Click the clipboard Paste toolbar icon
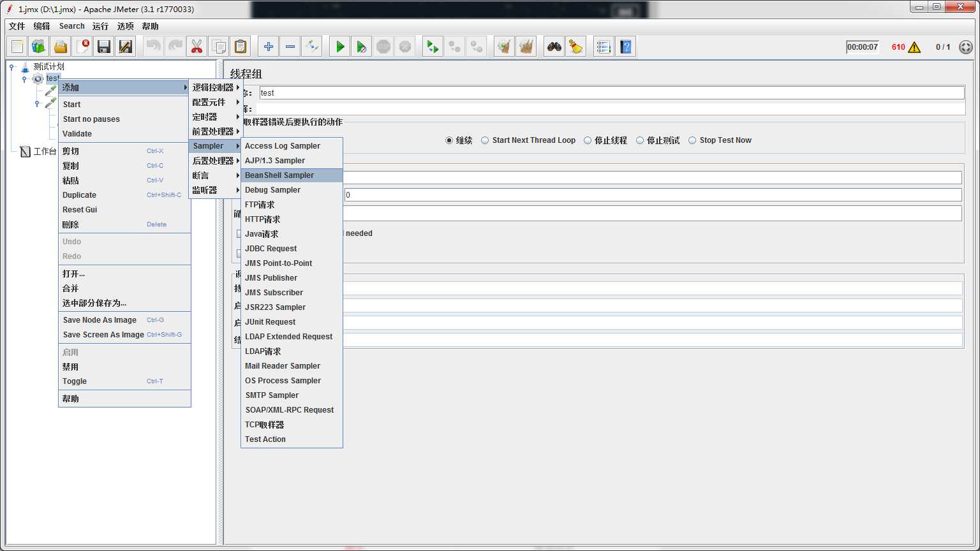This screenshot has width=980, height=551. [x=241, y=47]
